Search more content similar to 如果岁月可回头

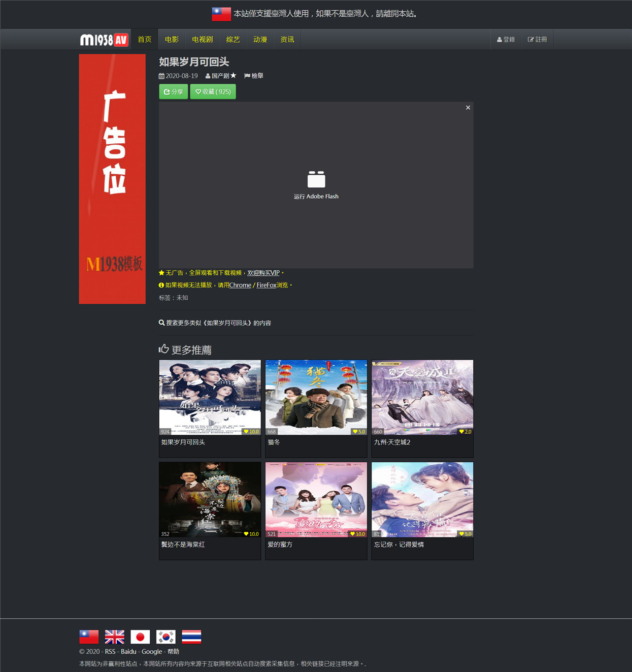tap(215, 323)
